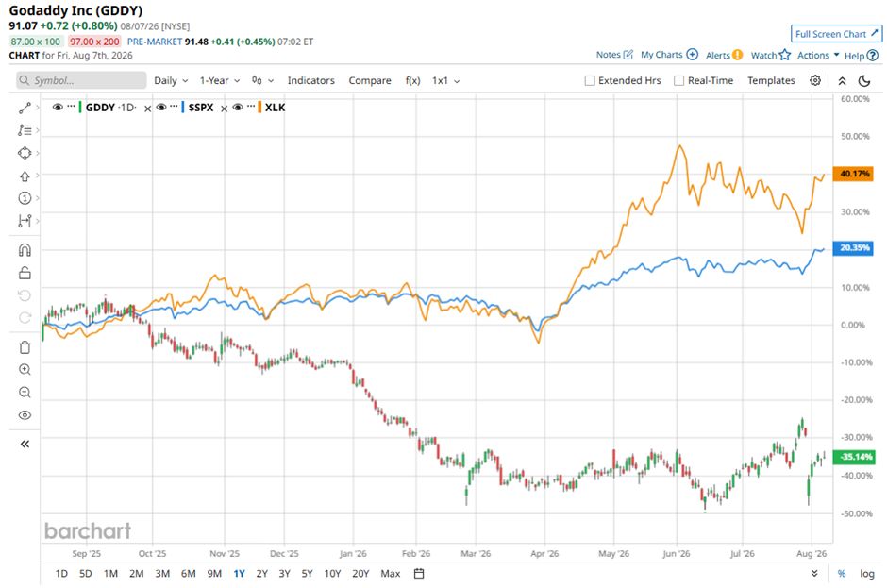The image size is (887, 588).
Task: Toggle drawings visibility eye in left toolbar
Action: pyautogui.click(x=25, y=415)
